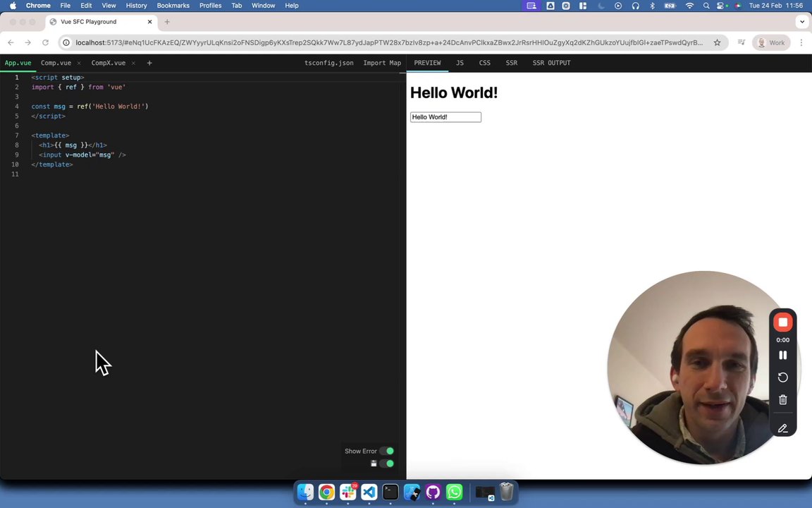Open the Wi-Fi menu bar icon
Image resolution: width=812 pixels, height=508 pixels.
[x=689, y=6]
